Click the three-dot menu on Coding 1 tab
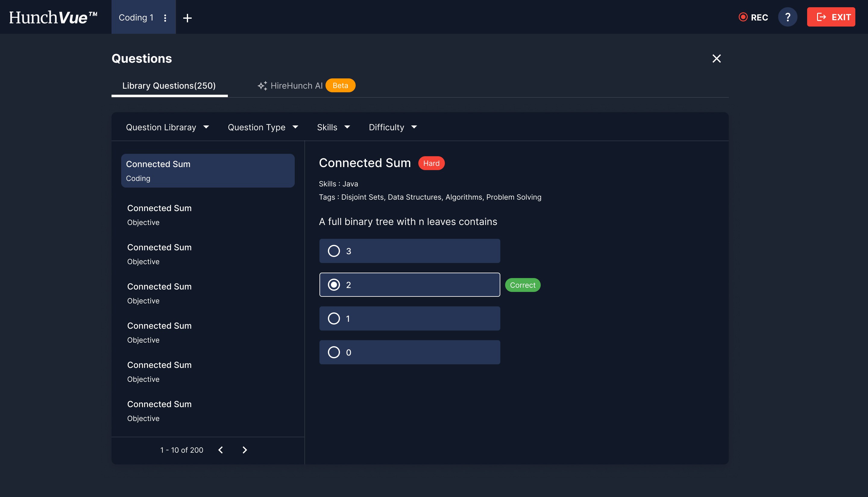The image size is (868, 497). (x=165, y=18)
